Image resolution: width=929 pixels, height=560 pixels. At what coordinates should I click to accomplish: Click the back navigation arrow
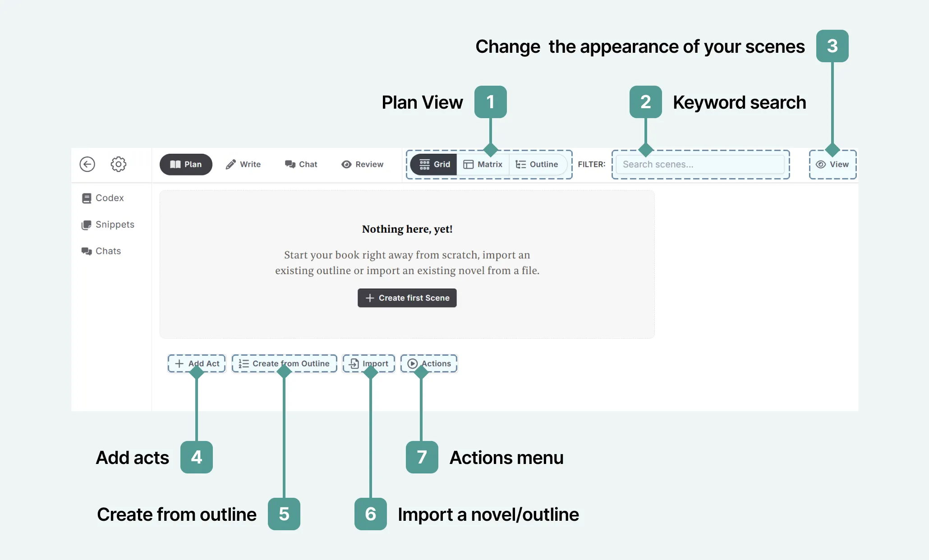pyautogui.click(x=87, y=164)
